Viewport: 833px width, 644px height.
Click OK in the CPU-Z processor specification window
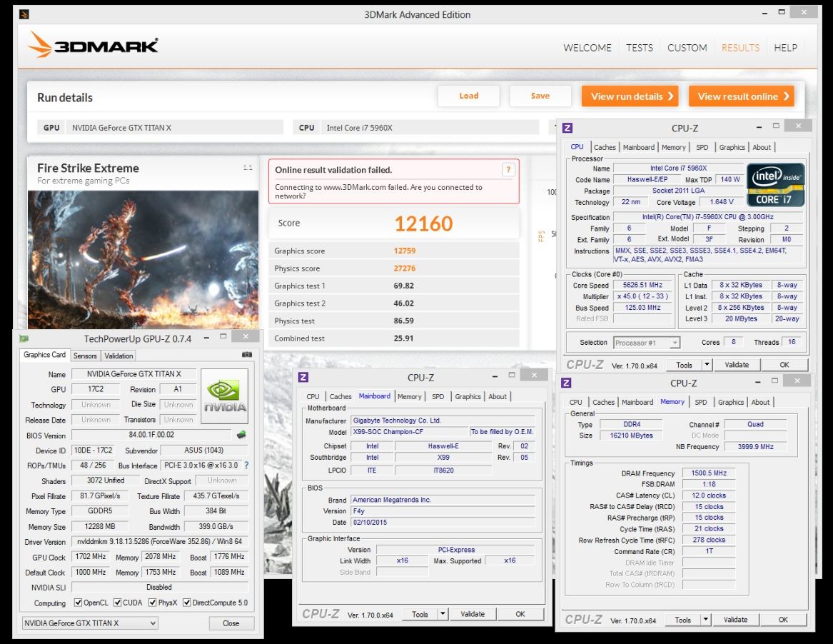click(x=784, y=365)
